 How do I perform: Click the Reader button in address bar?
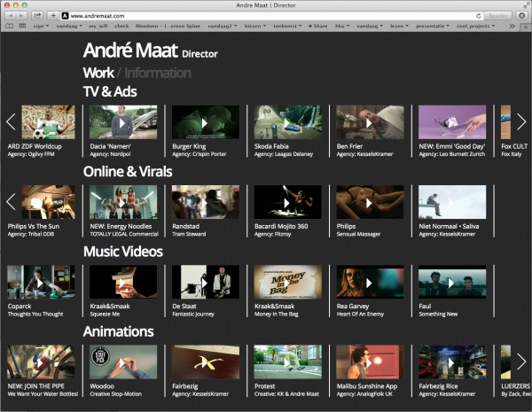coord(498,16)
